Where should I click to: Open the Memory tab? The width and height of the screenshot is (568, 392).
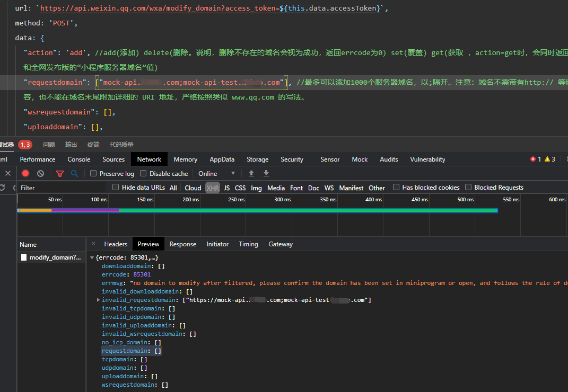tap(186, 159)
